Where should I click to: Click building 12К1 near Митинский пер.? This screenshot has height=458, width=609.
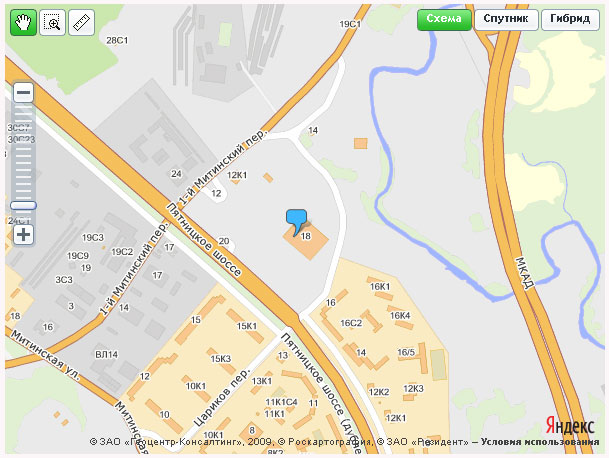tap(237, 175)
